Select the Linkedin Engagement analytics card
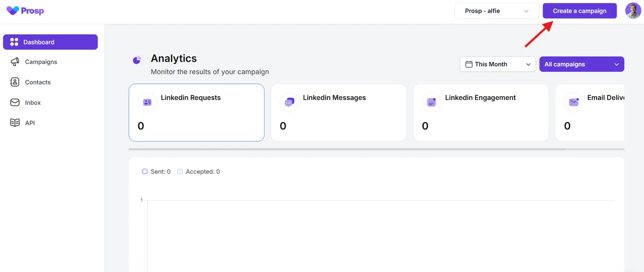The height and width of the screenshot is (272, 644). (481, 112)
